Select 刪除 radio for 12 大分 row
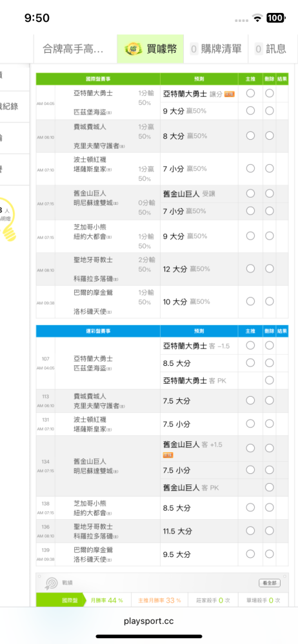 tap(269, 269)
